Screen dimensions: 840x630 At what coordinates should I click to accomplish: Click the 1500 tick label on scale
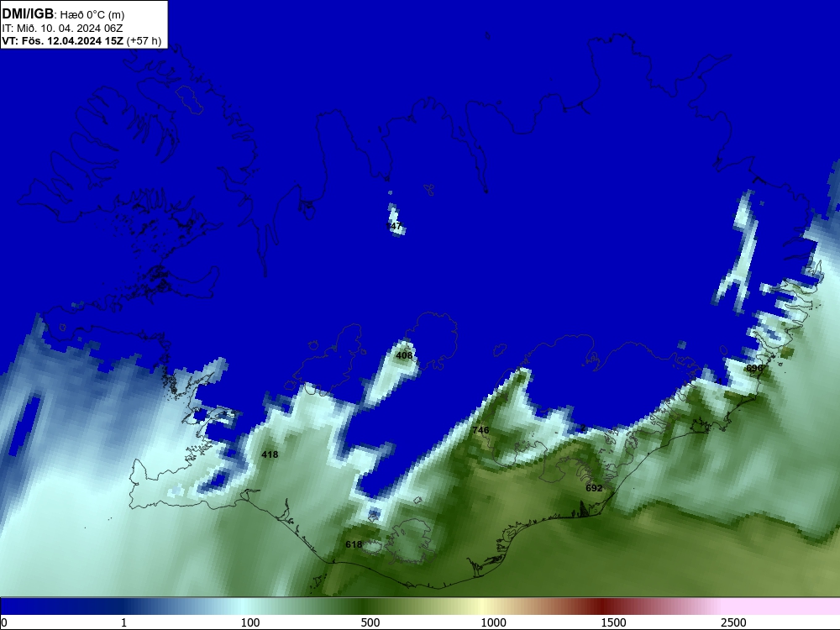[x=613, y=622]
